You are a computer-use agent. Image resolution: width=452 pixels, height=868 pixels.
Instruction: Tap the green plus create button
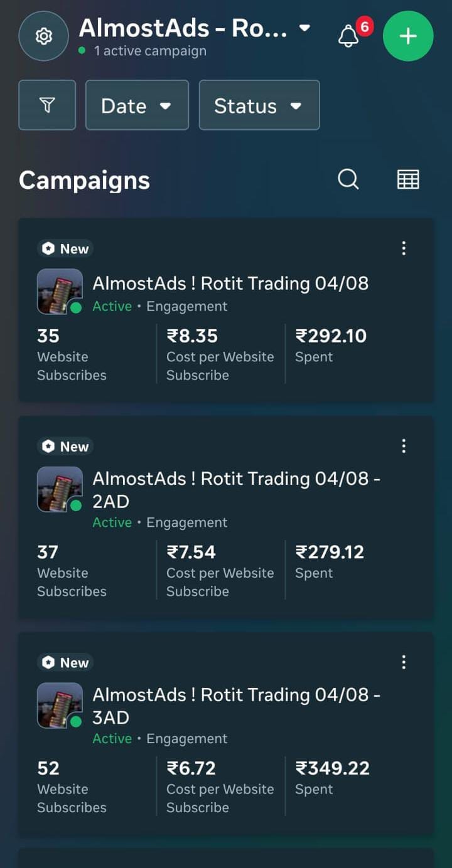tap(408, 36)
